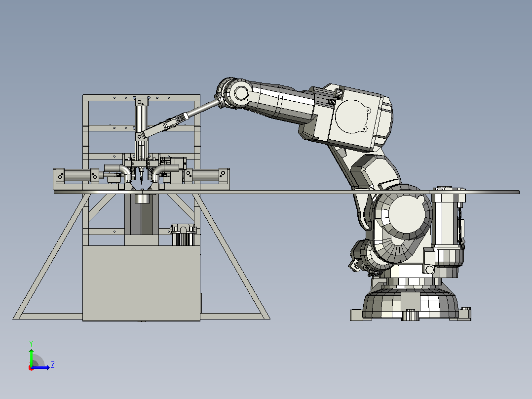Screen dimensions: 532x399
Task: Select the finned motor beside the center column
Action: (x=184, y=235)
